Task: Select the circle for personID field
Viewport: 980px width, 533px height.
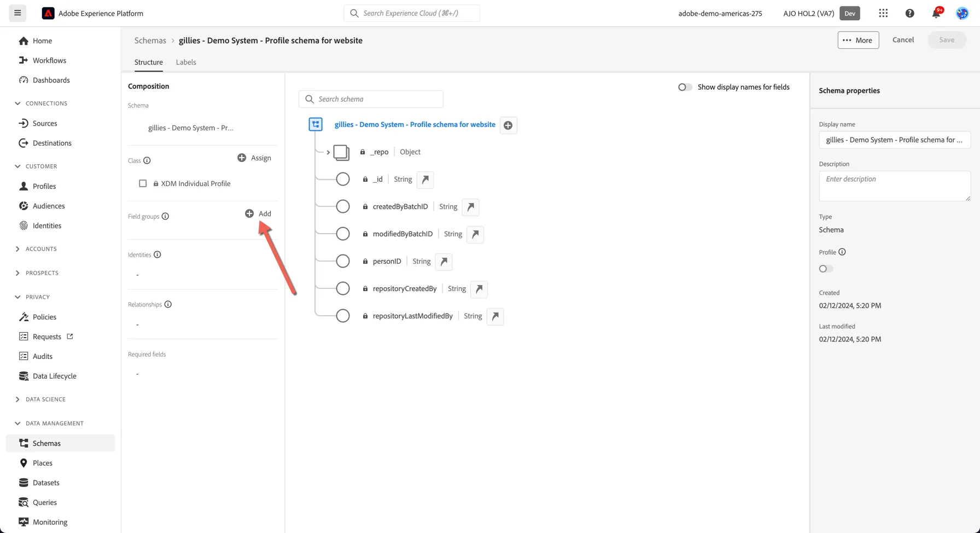Action: point(343,261)
